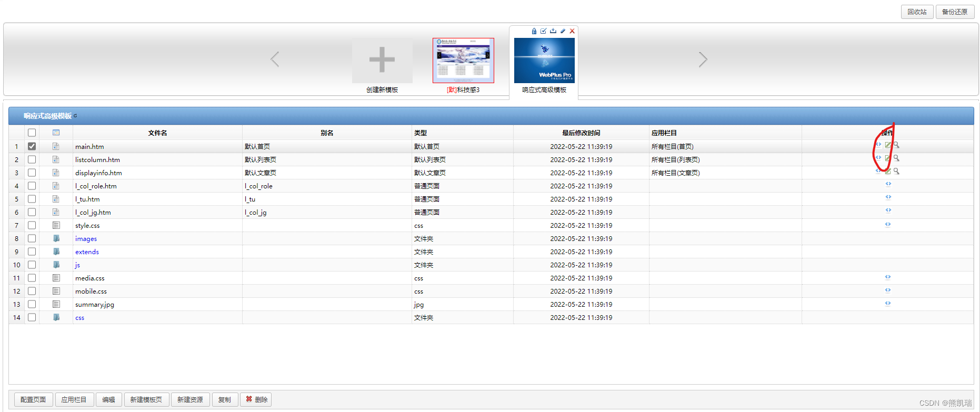Screen dimensions: 980x412
Task: Open code view for media.css
Action: pyautogui.click(x=888, y=277)
